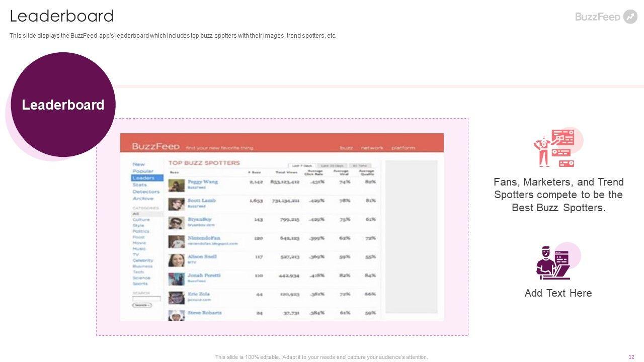Open the buzz menu in the header
The image size is (644, 362).
[346, 148]
